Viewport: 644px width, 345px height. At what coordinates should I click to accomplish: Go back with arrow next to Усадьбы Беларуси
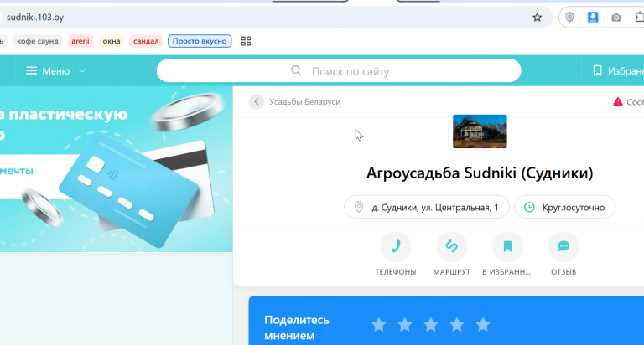tap(257, 101)
